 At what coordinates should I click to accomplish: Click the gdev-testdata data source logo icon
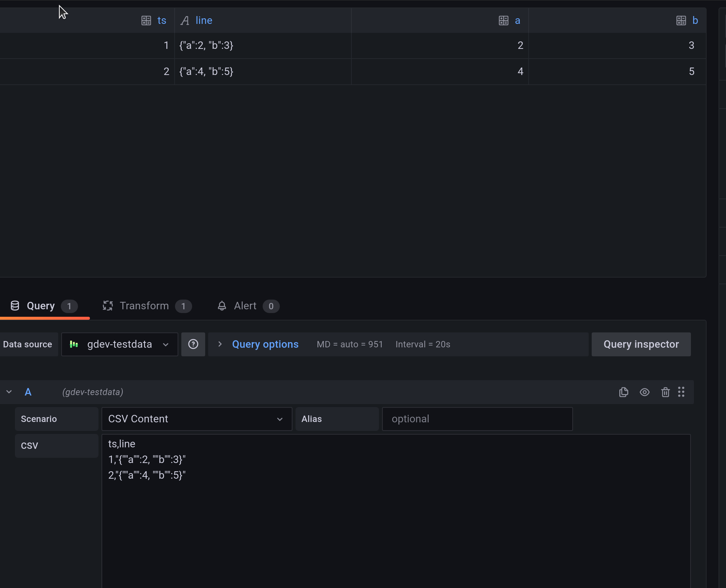[74, 344]
